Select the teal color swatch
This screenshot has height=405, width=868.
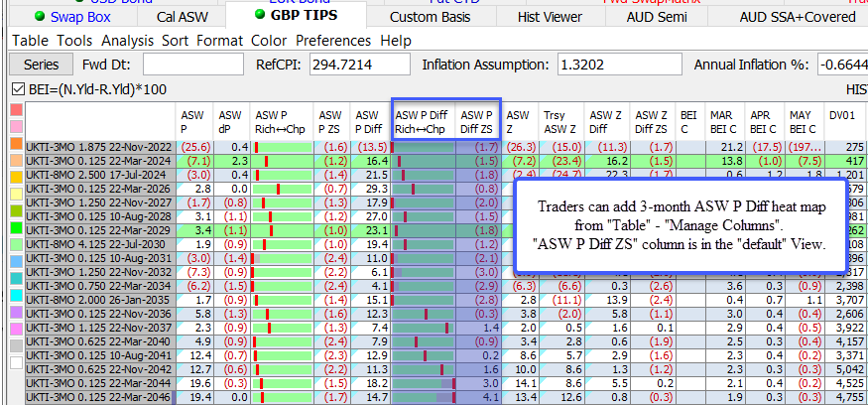click(16, 278)
